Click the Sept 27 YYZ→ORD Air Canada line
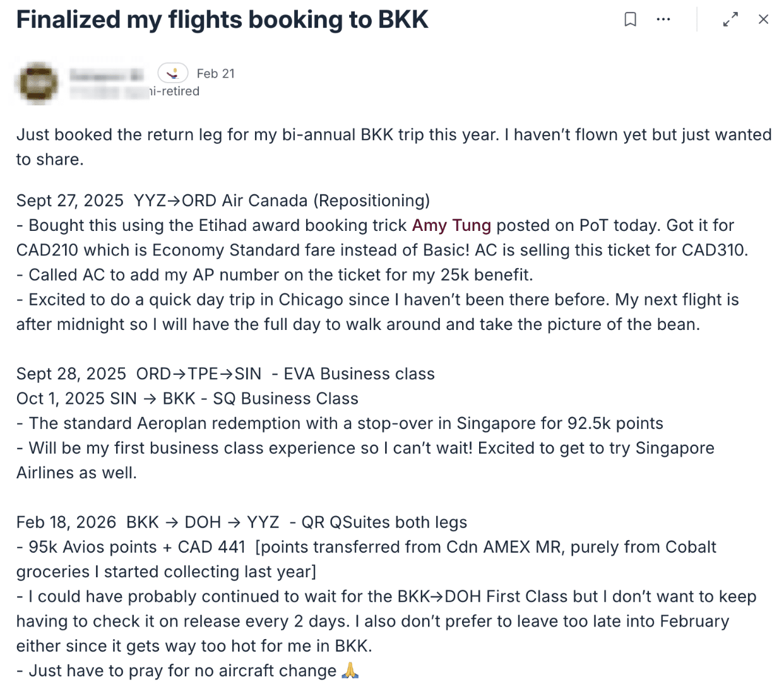Viewport: 784px width, 694px height. pyautogui.click(x=223, y=201)
